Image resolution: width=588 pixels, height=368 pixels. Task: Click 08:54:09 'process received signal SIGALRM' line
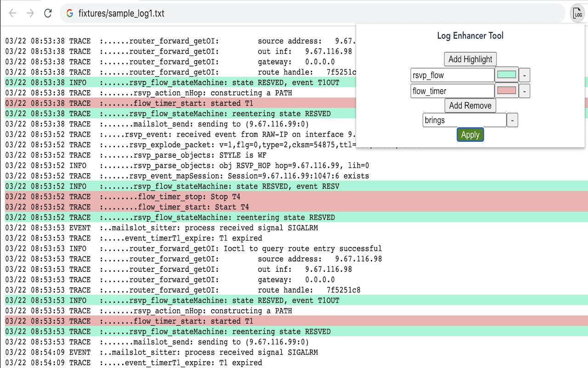pyautogui.click(x=161, y=352)
